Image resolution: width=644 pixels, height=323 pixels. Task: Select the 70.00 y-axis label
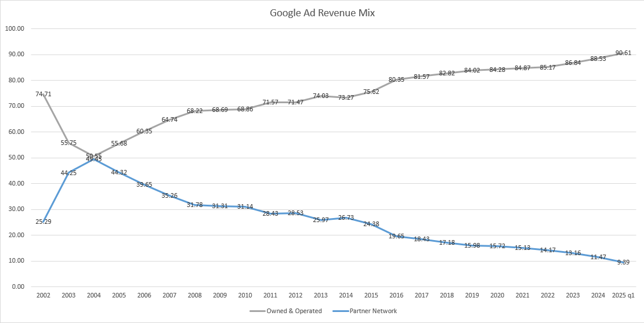tap(16, 106)
